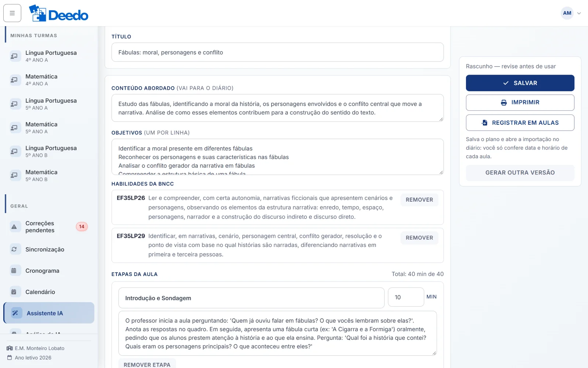
Task: Change the stage duration field showing 10
Action: pyautogui.click(x=406, y=297)
